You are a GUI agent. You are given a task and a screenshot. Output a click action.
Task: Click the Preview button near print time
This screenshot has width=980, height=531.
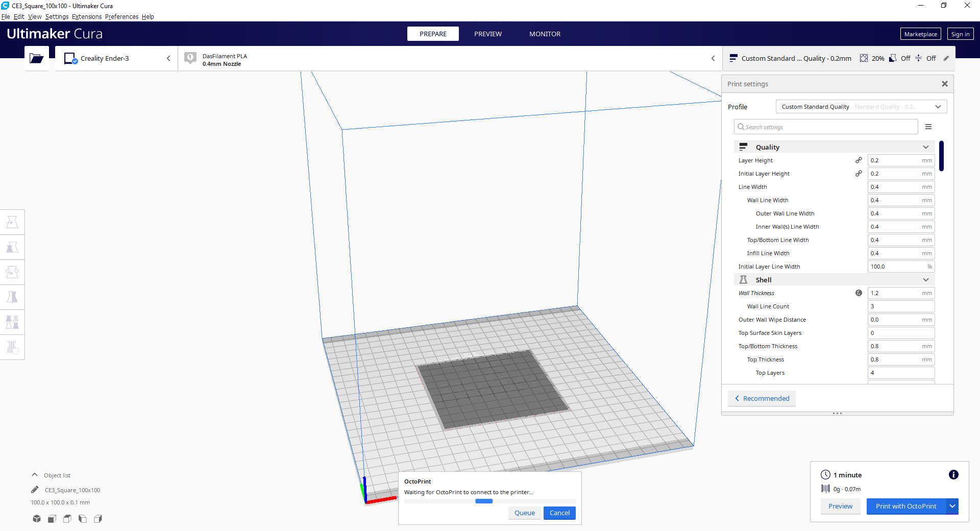tap(840, 506)
